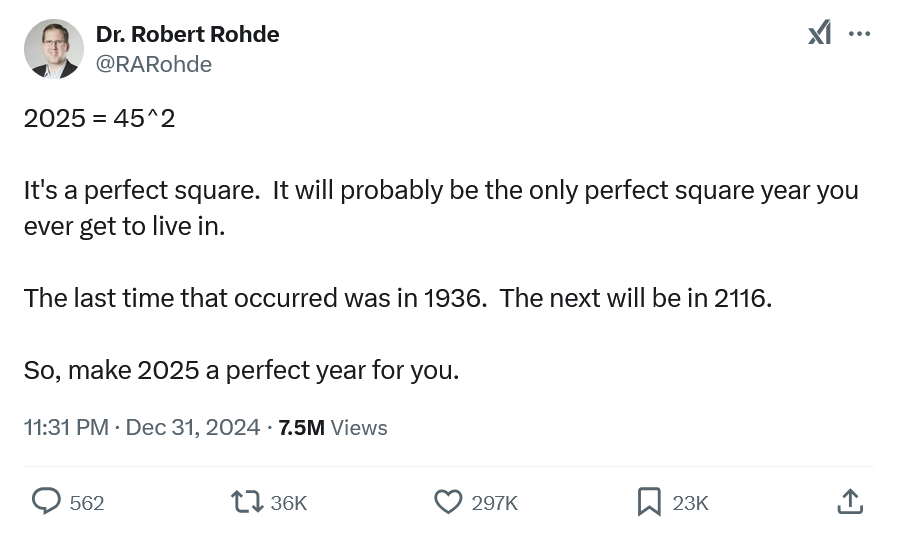The width and height of the screenshot is (897, 537).
Task: Click the "2025 = 45^2" text line
Action: click(99, 118)
